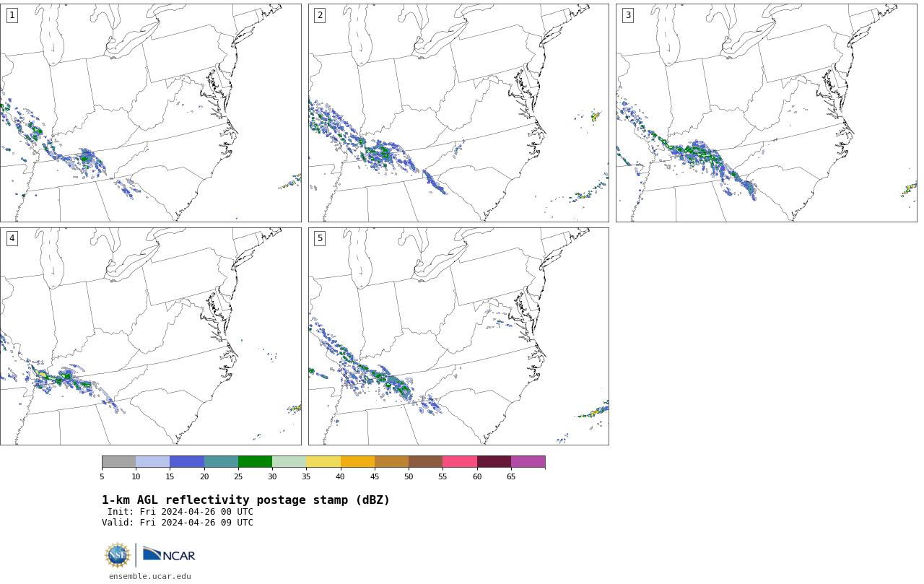This screenshot has width=924, height=584.
Task: Click the number 2 panel label
Action: pyautogui.click(x=320, y=15)
